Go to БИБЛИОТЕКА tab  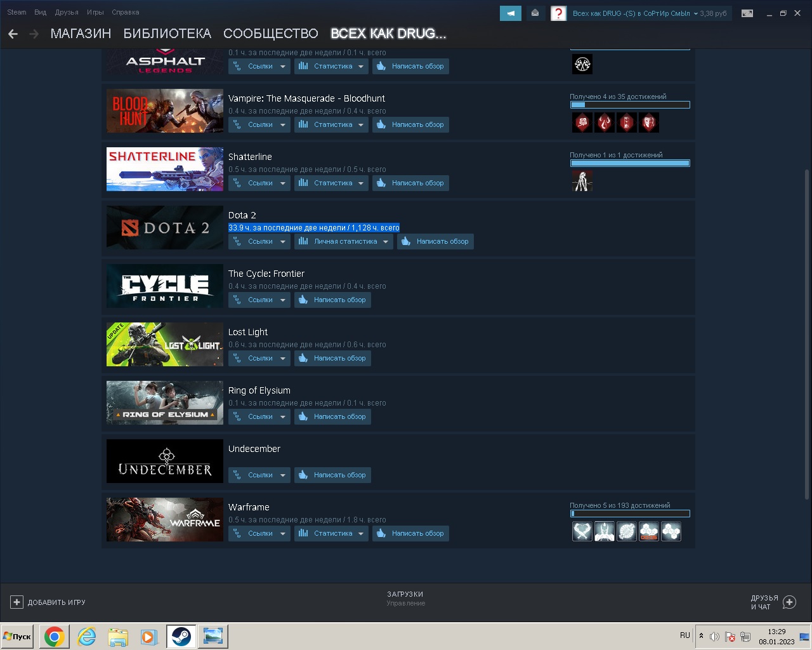click(x=167, y=34)
